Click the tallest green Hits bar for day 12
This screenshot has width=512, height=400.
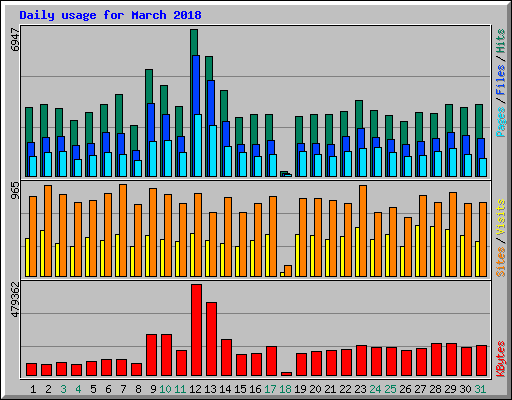[x=194, y=42]
